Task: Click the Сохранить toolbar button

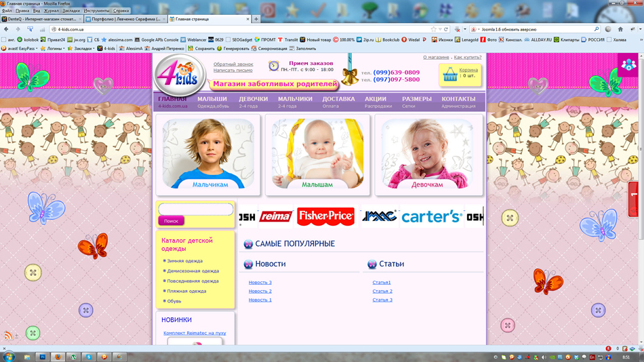Action: 201,49
